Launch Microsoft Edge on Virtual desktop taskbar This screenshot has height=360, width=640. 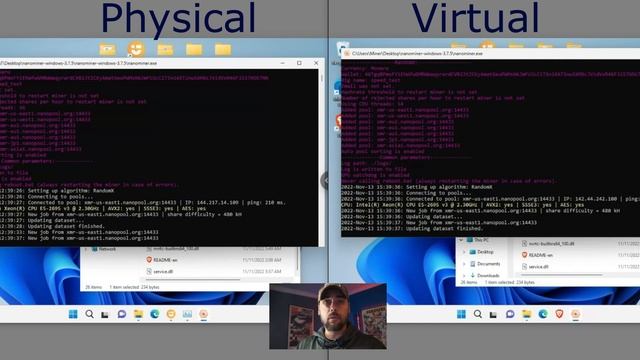pos(543,314)
